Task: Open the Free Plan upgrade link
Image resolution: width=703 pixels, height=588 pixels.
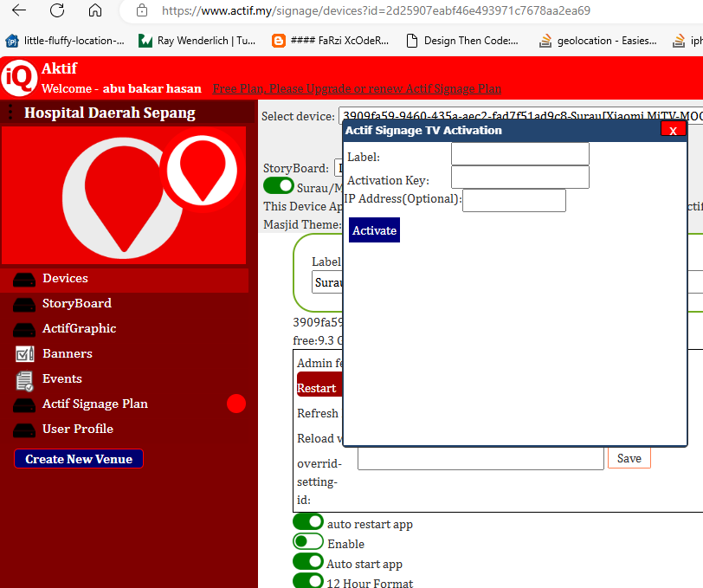Action: pyautogui.click(x=357, y=89)
